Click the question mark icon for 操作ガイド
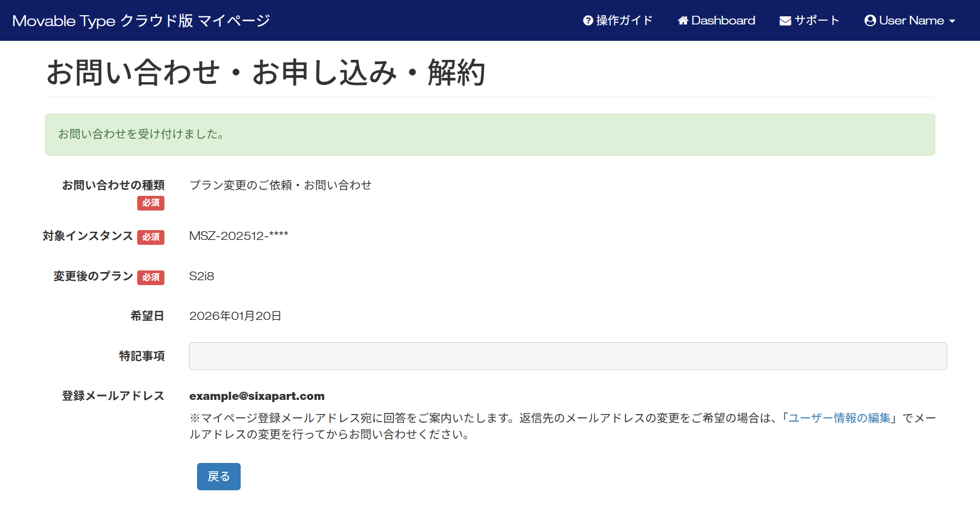This screenshot has height=506, width=980. point(588,21)
